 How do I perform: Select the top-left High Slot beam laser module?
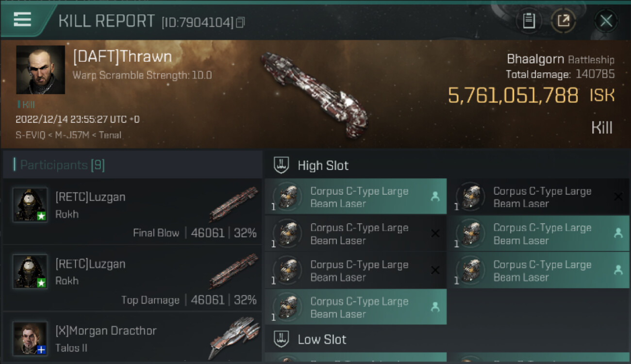click(x=355, y=197)
